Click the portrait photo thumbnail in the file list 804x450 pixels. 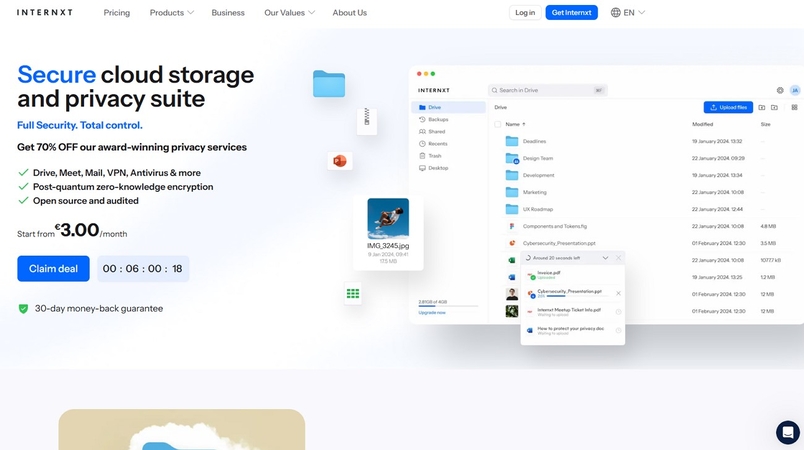click(x=512, y=294)
